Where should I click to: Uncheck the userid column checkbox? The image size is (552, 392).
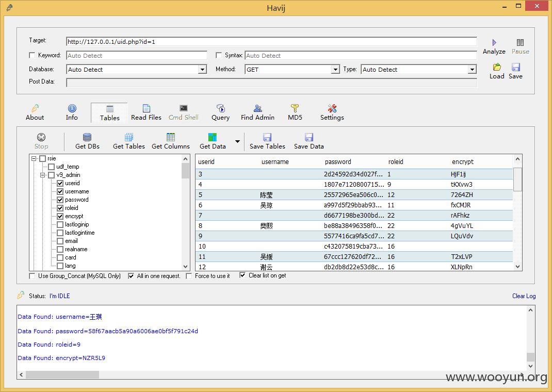[60, 183]
